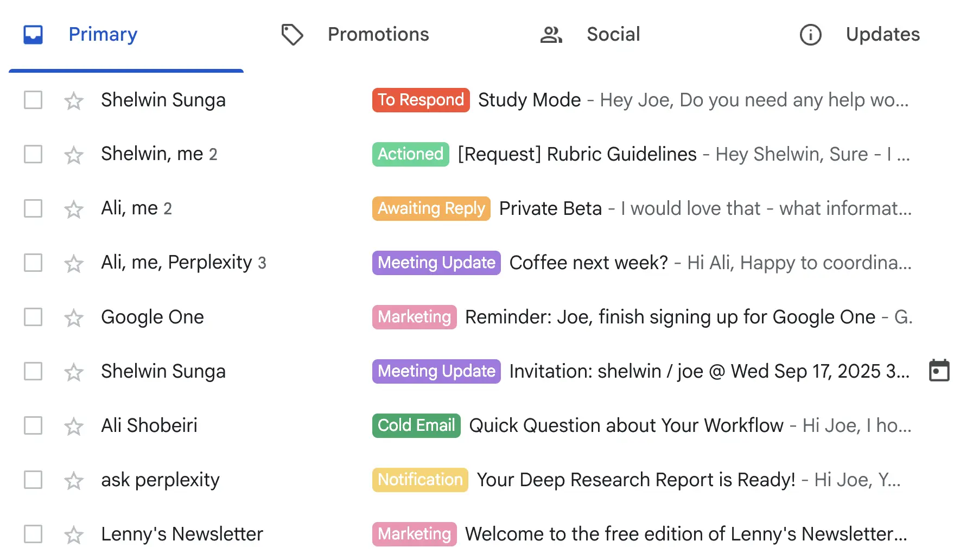This screenshot has height=560, width=979.
Task: Tick the checkbox beside Lenny's Newsletter
Action: click(33, 534)
